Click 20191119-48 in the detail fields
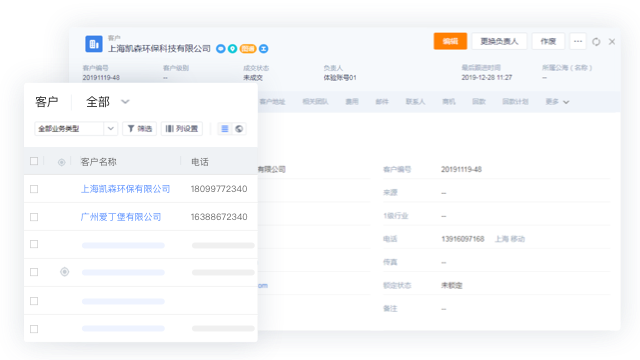 (x=461, y=169)
